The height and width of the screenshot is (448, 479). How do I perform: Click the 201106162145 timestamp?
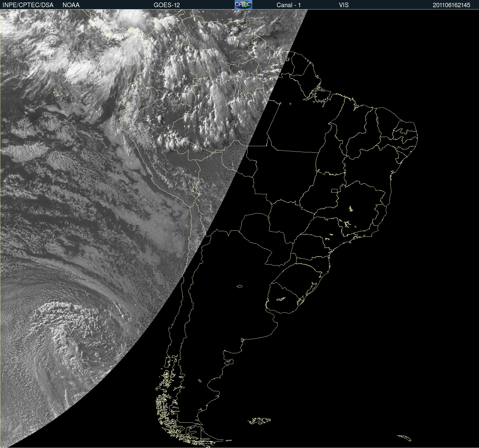452,5
